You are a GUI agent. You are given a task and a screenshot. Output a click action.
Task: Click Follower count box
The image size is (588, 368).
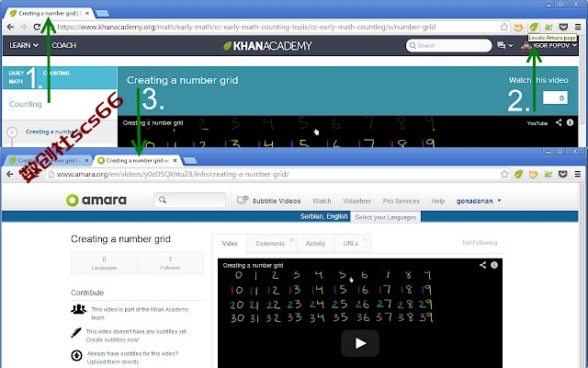tap(170, 263)
